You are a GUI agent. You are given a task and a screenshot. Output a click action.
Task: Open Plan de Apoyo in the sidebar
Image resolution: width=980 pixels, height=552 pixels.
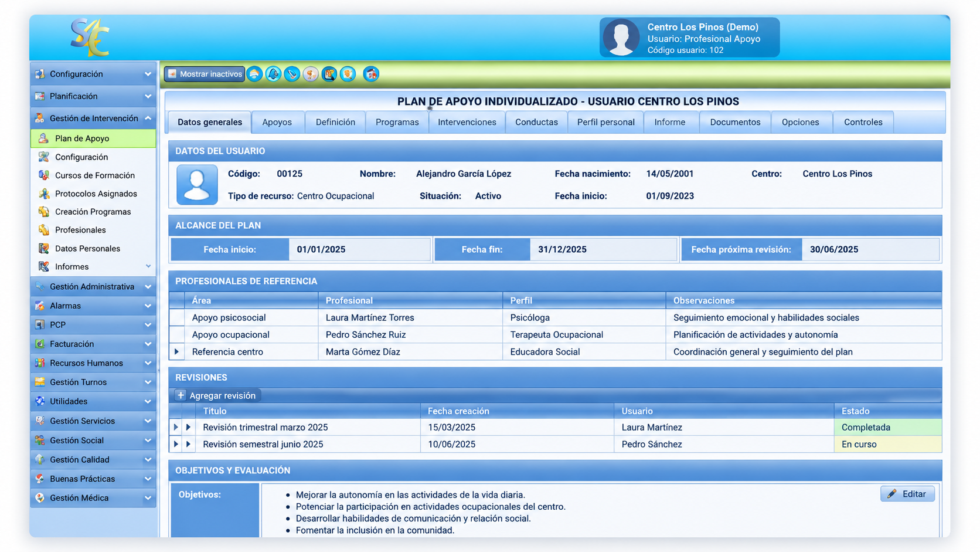[x=93, y=138]
